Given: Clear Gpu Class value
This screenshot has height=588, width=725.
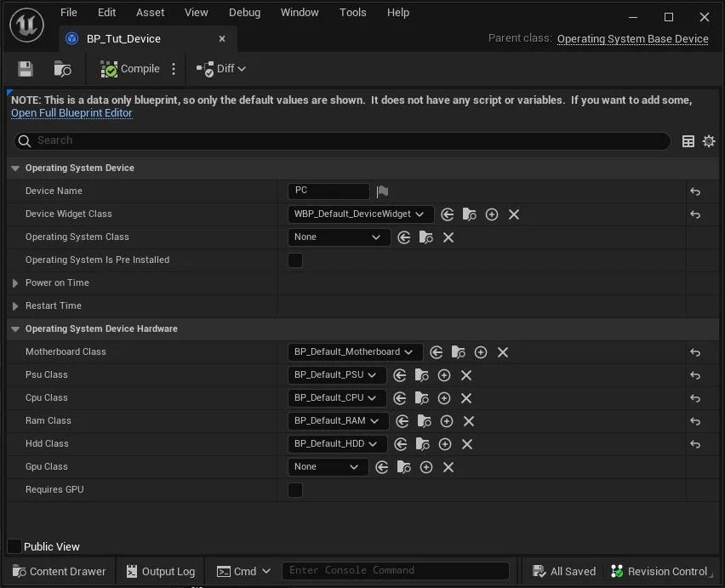Looking at the screenshot, I should [x=448, y=467].
